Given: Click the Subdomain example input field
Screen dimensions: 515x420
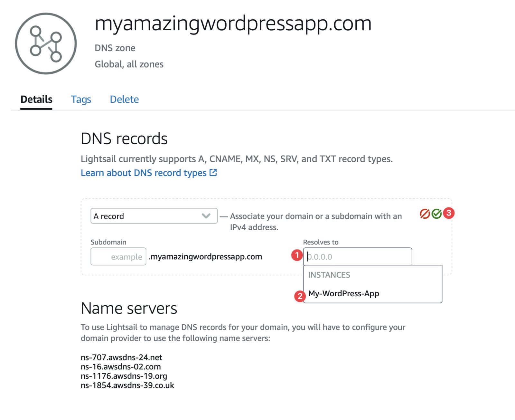Looking at the screenshot, I should (x=118, y=256).
